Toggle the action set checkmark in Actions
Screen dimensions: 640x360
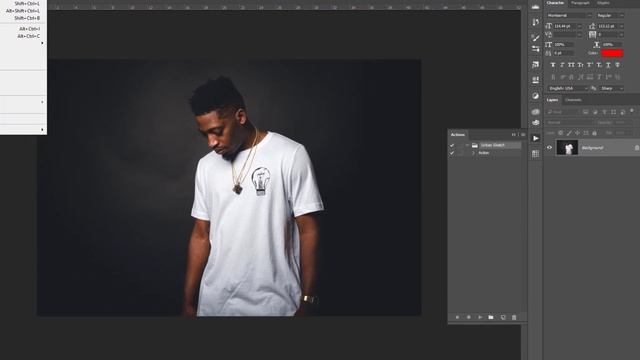coord(452,145)
